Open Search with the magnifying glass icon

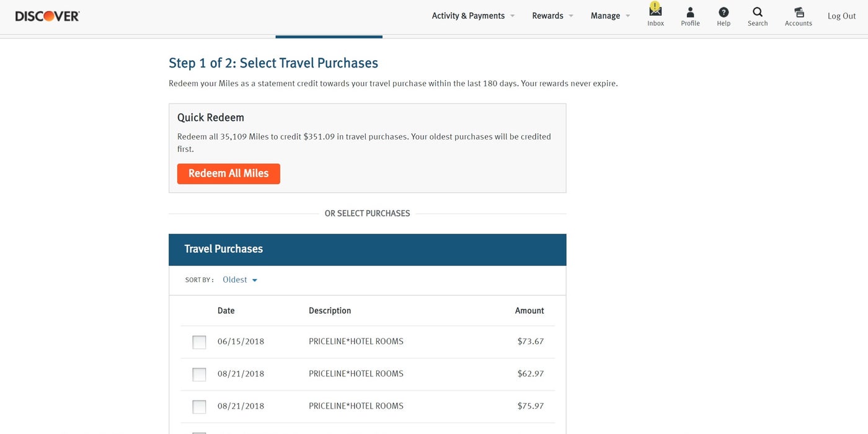tap(757, 12)
